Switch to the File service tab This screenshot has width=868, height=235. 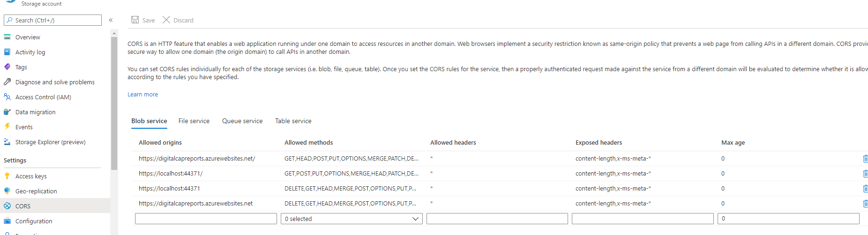coord(194,121)
